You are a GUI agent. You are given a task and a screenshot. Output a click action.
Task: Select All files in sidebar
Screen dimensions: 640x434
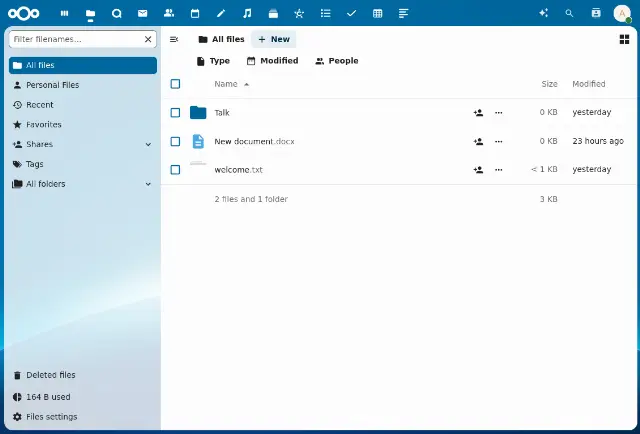(83, 65)
